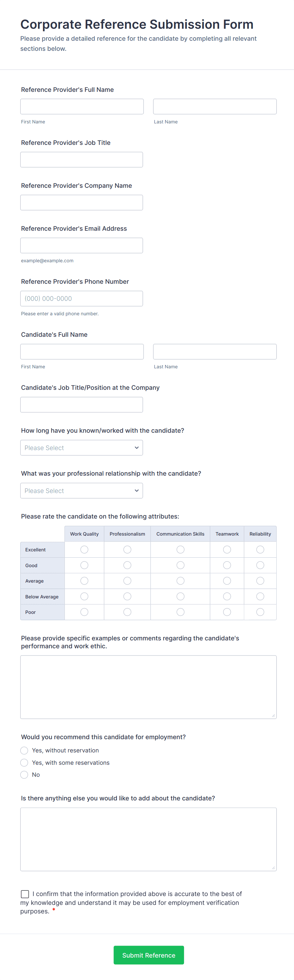Focus the reference provider's First Name field
Viewport: 294px width, 980px height.
coord(82,107)
